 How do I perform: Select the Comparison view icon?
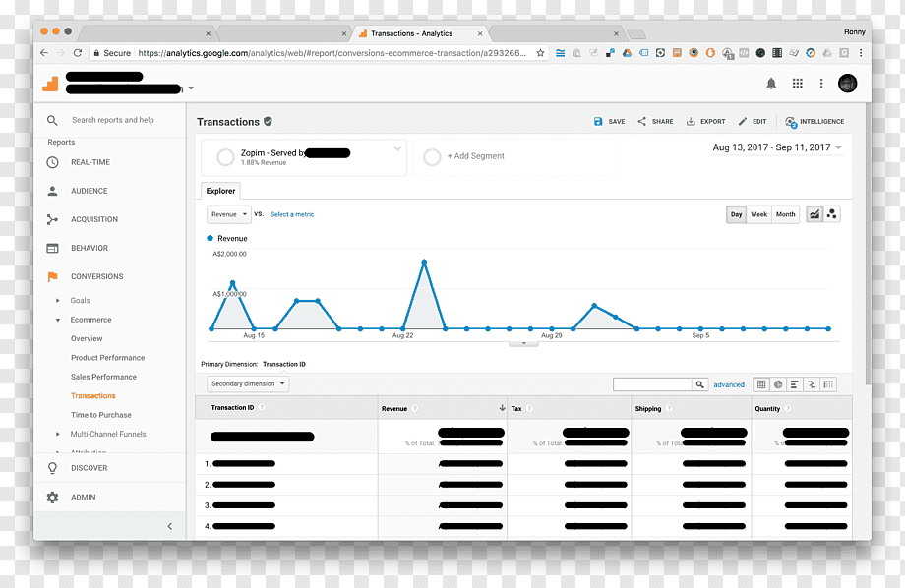click(812, 384)
